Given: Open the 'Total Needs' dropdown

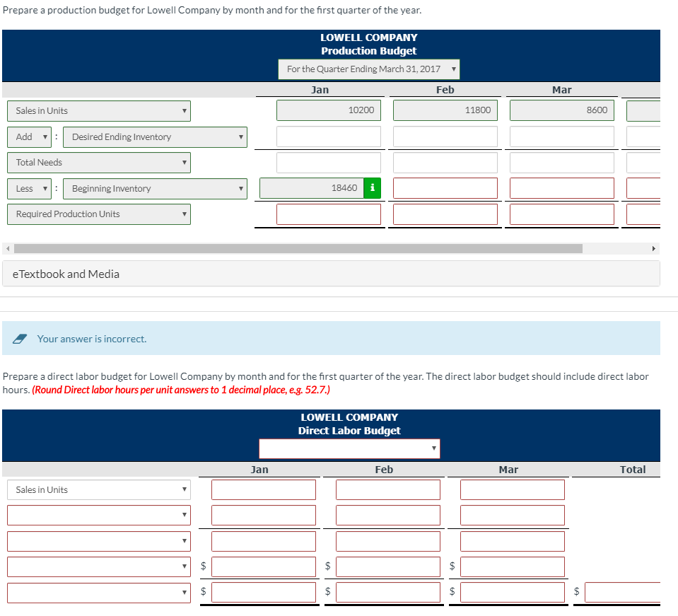Looking at the screenshot, I should [x=98, y=163].
